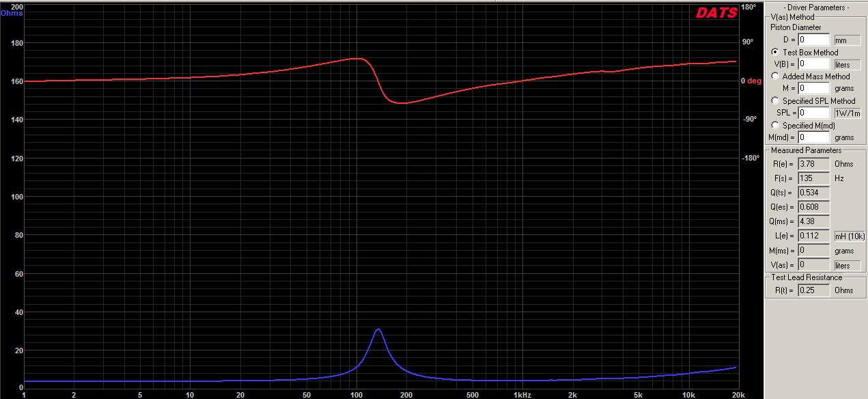Click the 'grams' unit beside M(md)

tap(844, 137)
